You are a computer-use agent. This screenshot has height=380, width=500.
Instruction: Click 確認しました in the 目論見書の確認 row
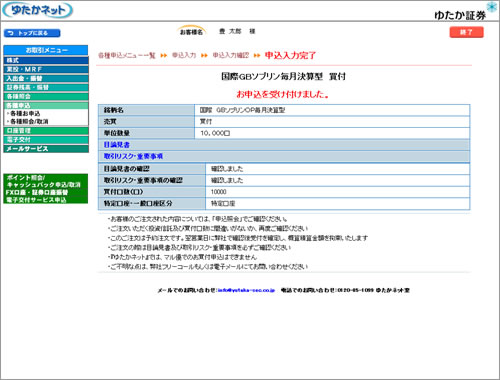tap(227, 169)
